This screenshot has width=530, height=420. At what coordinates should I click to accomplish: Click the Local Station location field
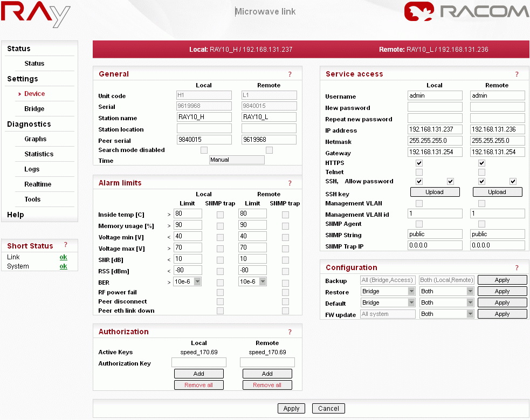(x=204, y=129)
